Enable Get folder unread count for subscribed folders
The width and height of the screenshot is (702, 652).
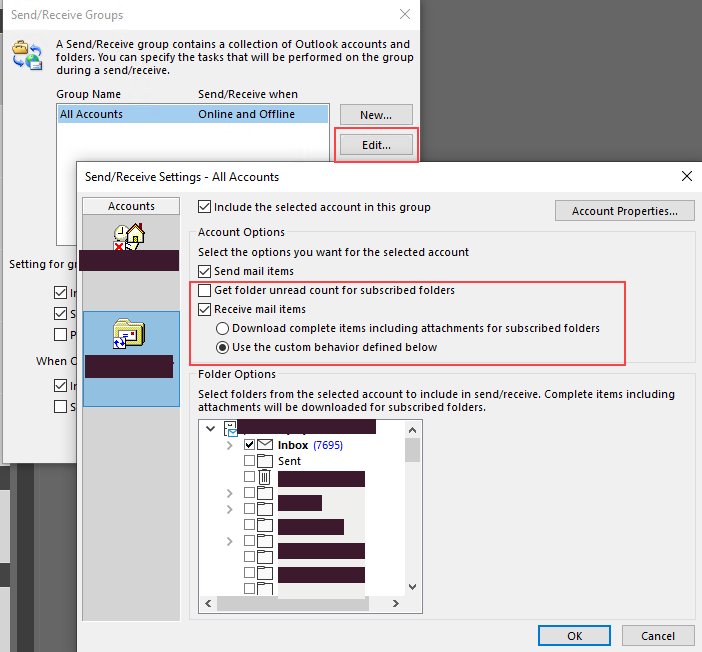[204, 290]
